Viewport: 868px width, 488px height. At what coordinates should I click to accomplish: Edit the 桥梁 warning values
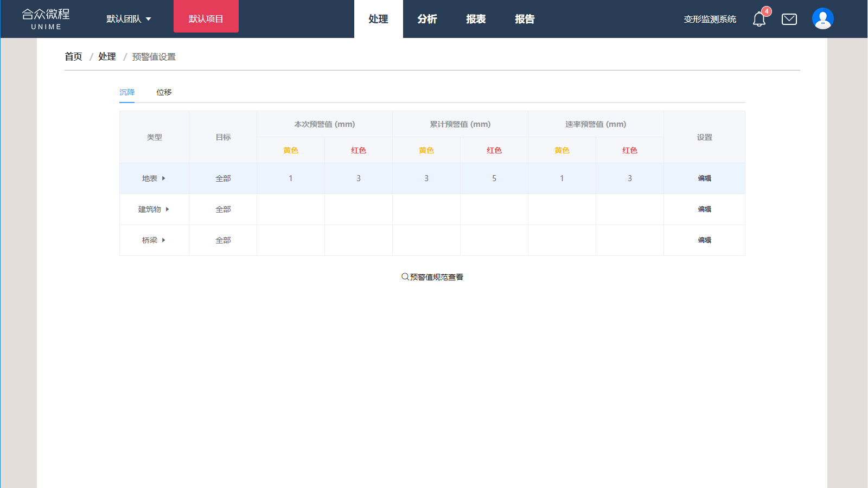click(x=704, y=240)
